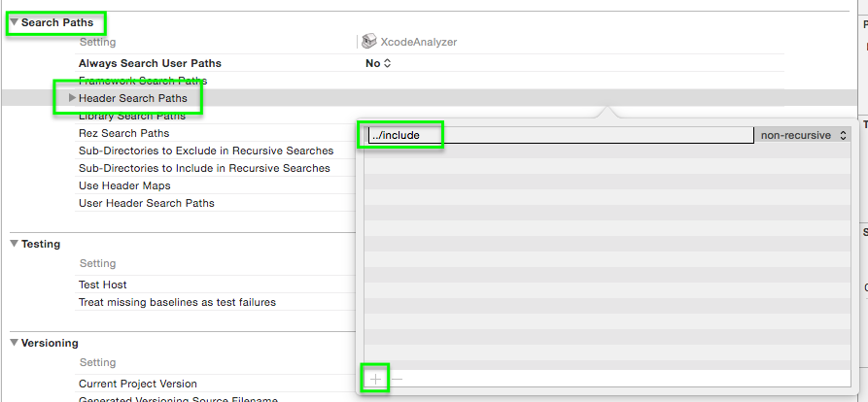868x402 pixels.
Task: Click the minus button to remove path
Action: (396, 379)
